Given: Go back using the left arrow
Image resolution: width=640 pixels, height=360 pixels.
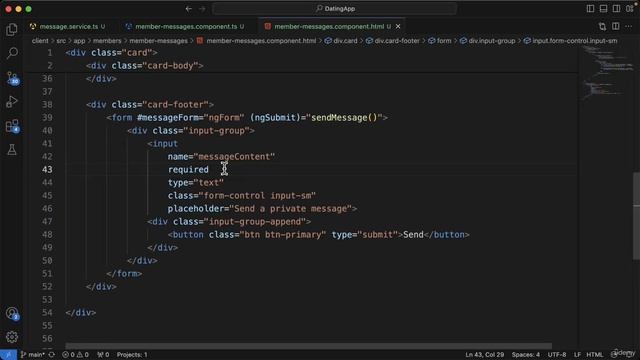Looking at the screenshot, I should click(x=189, y=9).
